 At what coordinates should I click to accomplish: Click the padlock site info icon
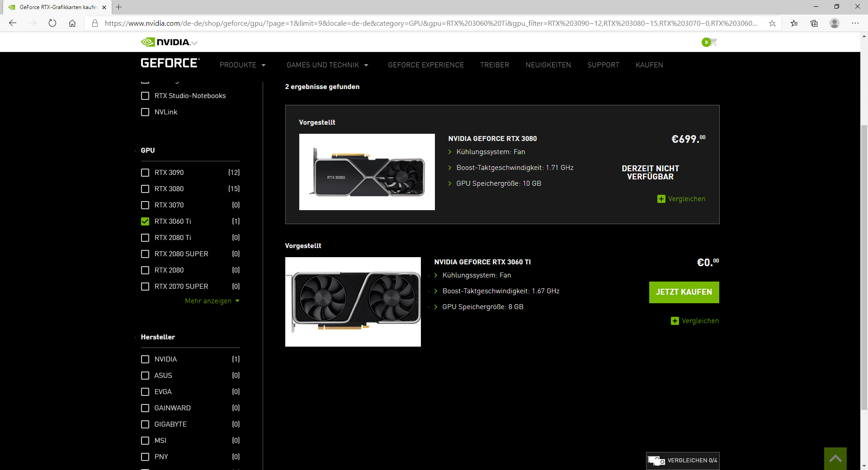[95, 23]
